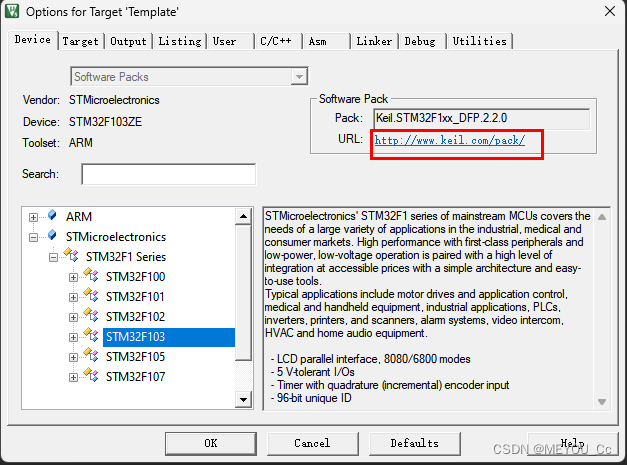Expand the STM32F103 node
This screenshot has width=627, height=465.
click(73, 337)
